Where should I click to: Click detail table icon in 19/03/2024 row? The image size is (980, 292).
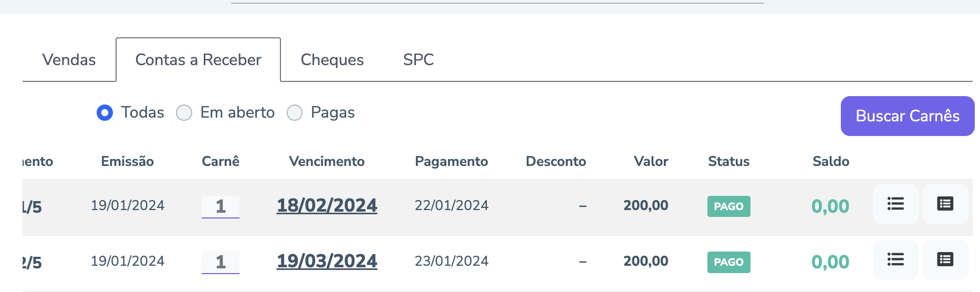coord(945,259)
